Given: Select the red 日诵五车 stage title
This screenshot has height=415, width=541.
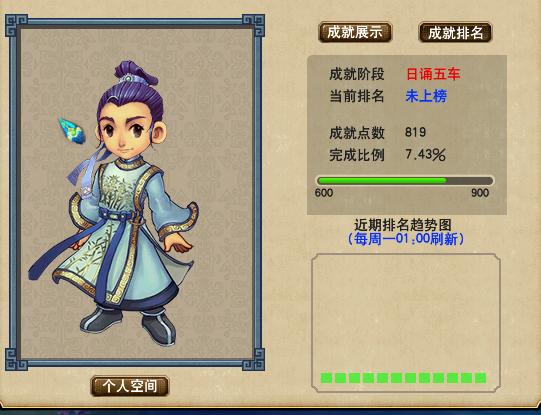Looking at the screenshot, I should pos(433,74).
